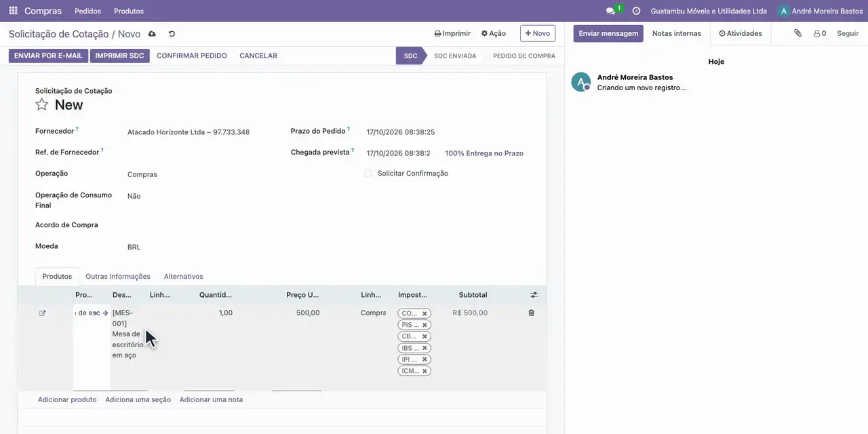
Task: Open the company switcher Guatambu Móveis
Action: pos(709,11)
